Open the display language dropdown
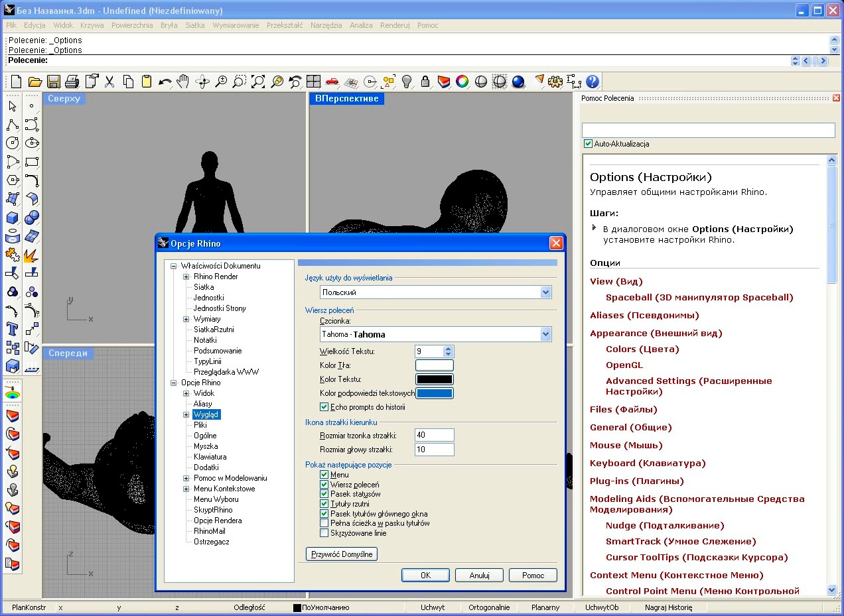The image size is (844, 616). pyautogui.click(x=545, y=292)
